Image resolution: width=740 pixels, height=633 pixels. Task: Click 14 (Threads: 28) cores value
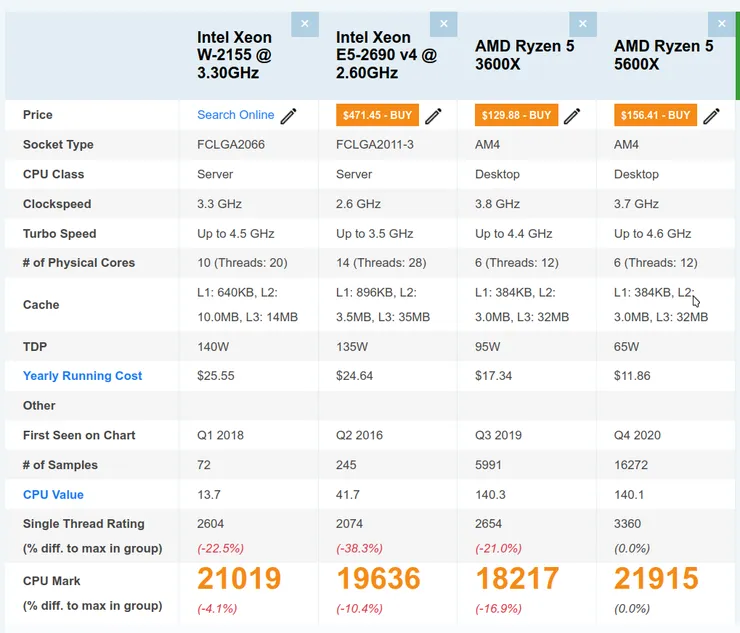[x=381, y=262]
